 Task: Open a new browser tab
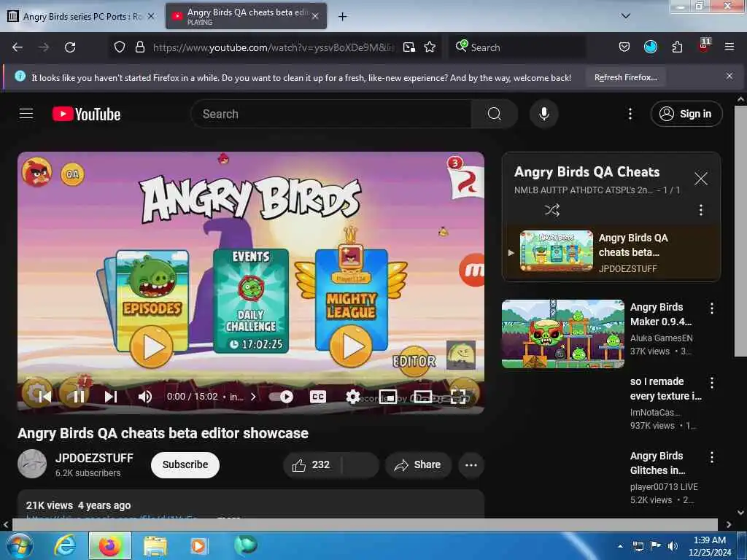(x=342, y=16)
